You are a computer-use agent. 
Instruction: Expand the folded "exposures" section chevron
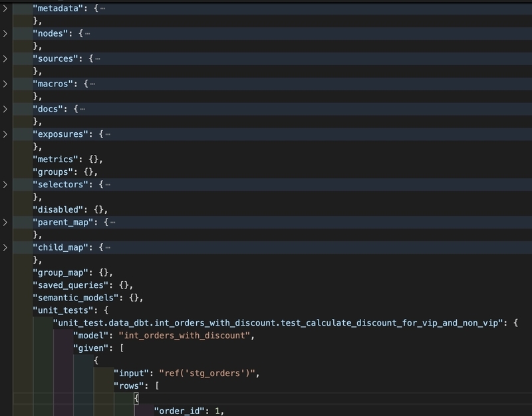click(x=5, y=134)
